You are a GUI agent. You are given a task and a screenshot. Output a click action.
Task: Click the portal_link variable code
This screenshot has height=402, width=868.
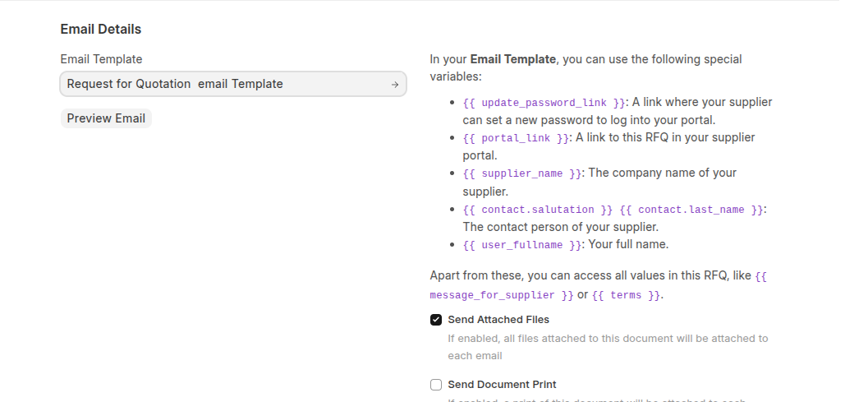click(516, 138)
